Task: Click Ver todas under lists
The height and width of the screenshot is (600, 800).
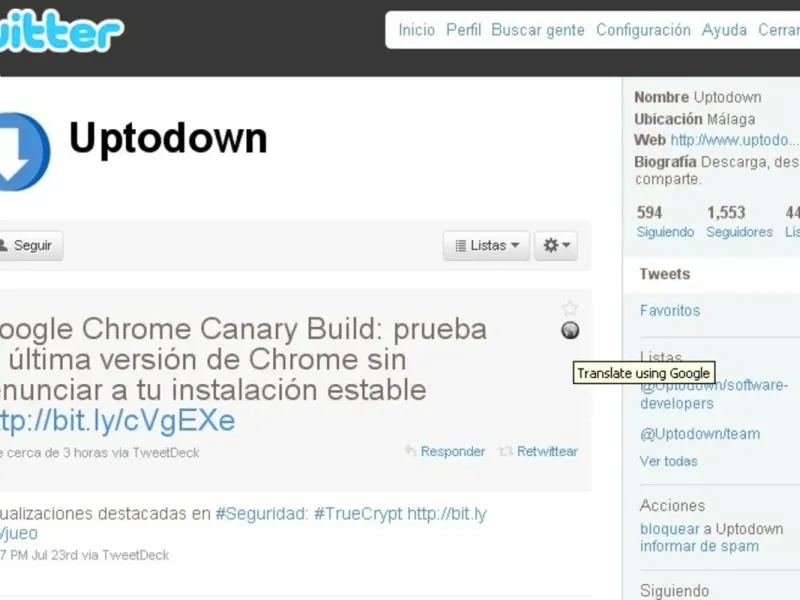Action: [x=668, y=461]
